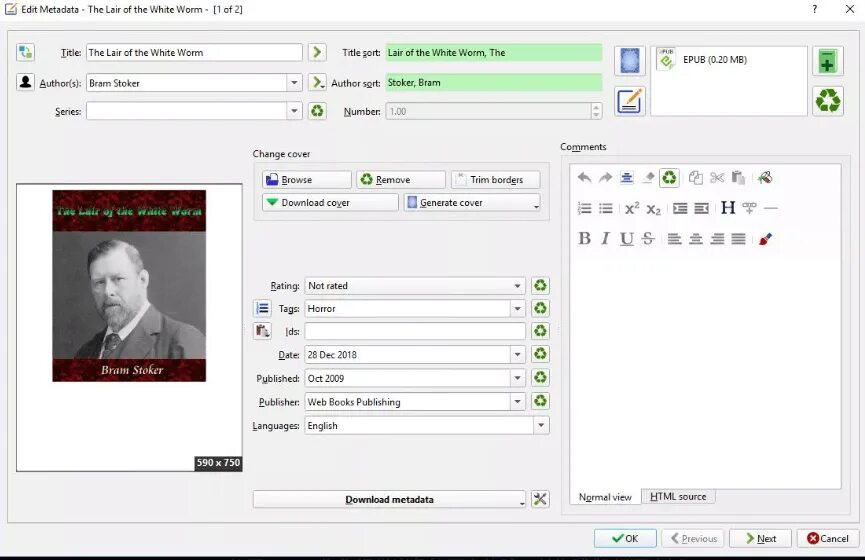The width and height of the screenshot is (865, 560).
Task: Open the Published date dropdown
Action: coord(517,378)
